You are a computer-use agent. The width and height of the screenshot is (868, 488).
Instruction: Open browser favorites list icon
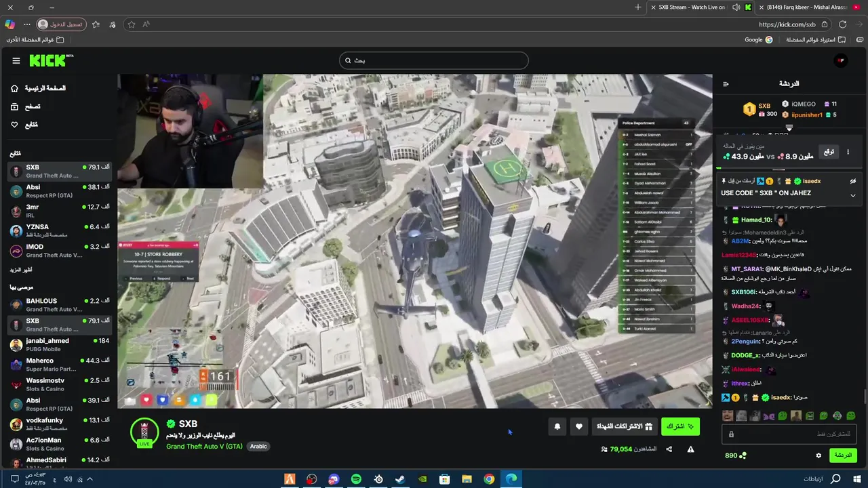coord(96,24)
